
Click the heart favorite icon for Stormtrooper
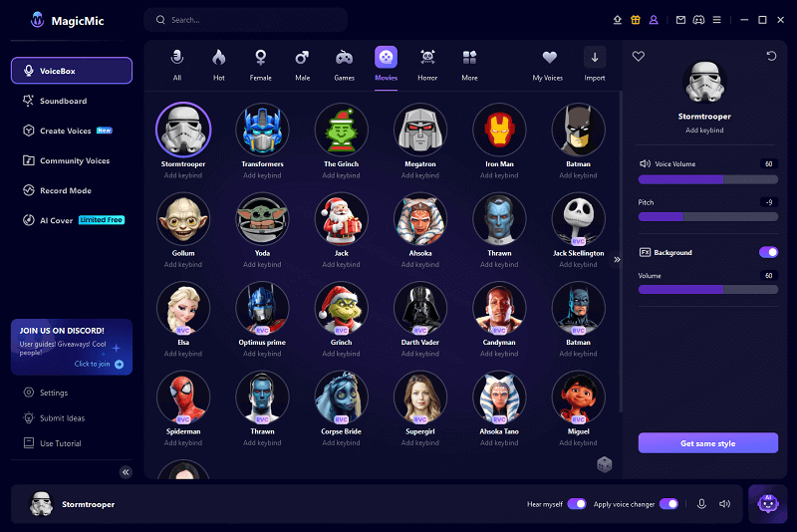639,57
